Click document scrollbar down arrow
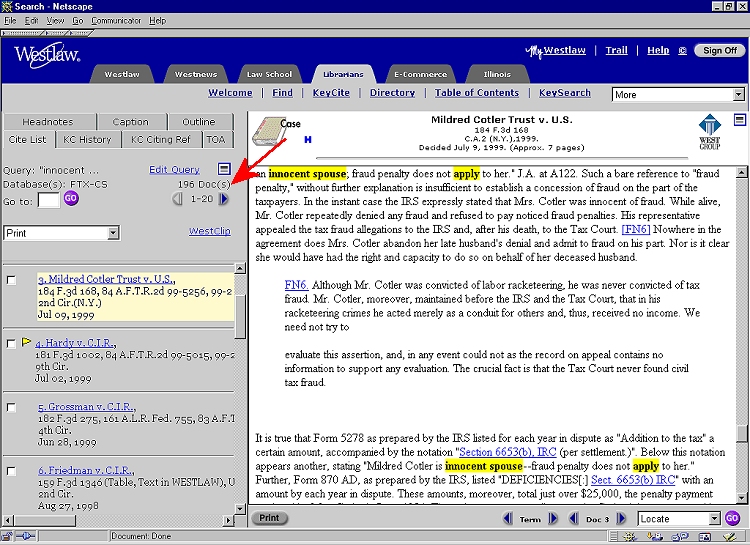 click(x=741, y=498)
